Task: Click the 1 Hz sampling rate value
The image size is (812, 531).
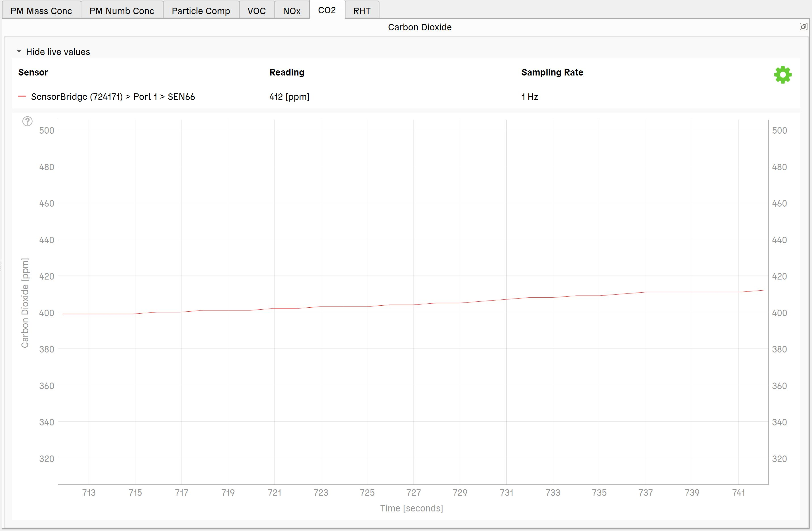Action: pos(529,97)
